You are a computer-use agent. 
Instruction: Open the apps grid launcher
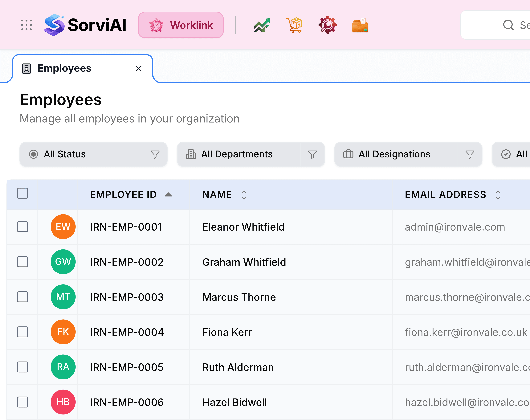26,25
